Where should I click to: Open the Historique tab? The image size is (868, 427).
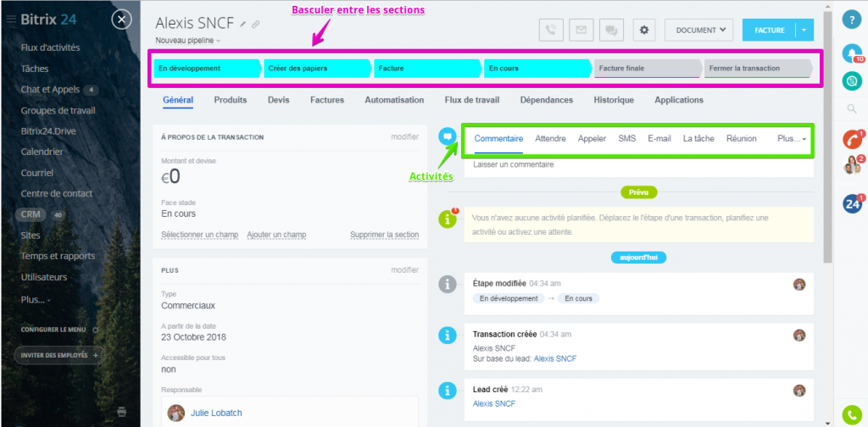click(x=614, y=100)
